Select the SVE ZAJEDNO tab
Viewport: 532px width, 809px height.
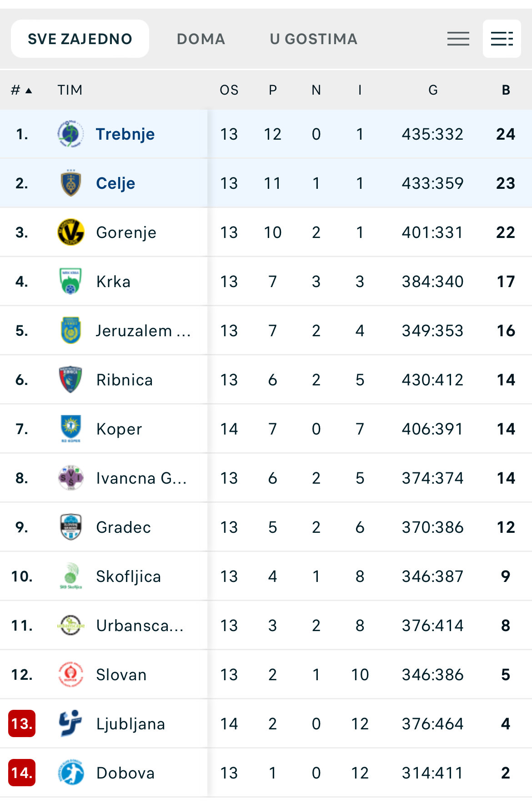80,39
